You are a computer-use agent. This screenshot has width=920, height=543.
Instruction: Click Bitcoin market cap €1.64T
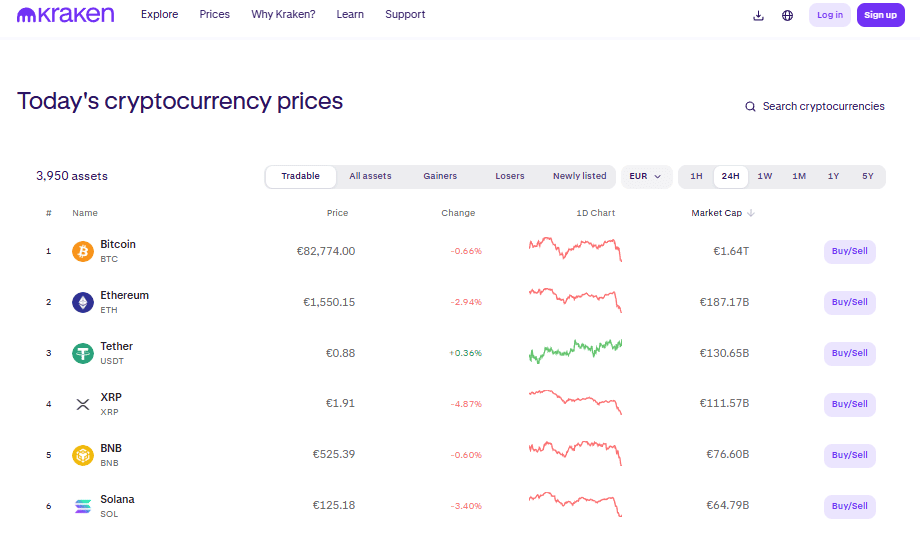click(731, 251)
